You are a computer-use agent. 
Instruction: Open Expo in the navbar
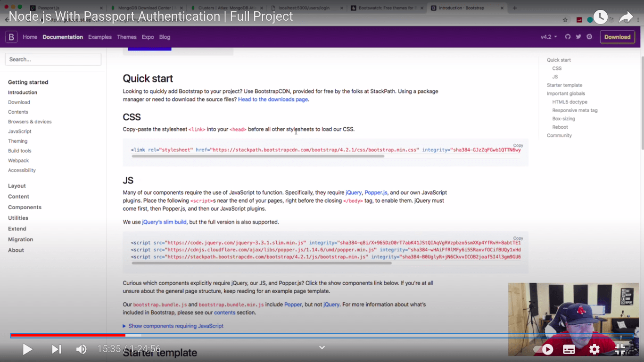[148, 37]
